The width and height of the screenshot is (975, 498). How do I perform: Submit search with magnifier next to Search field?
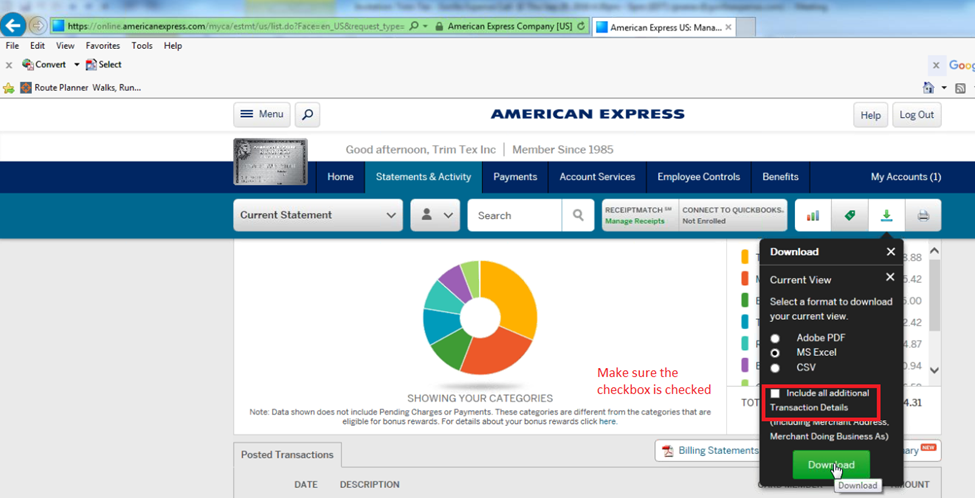coord(578,215)
